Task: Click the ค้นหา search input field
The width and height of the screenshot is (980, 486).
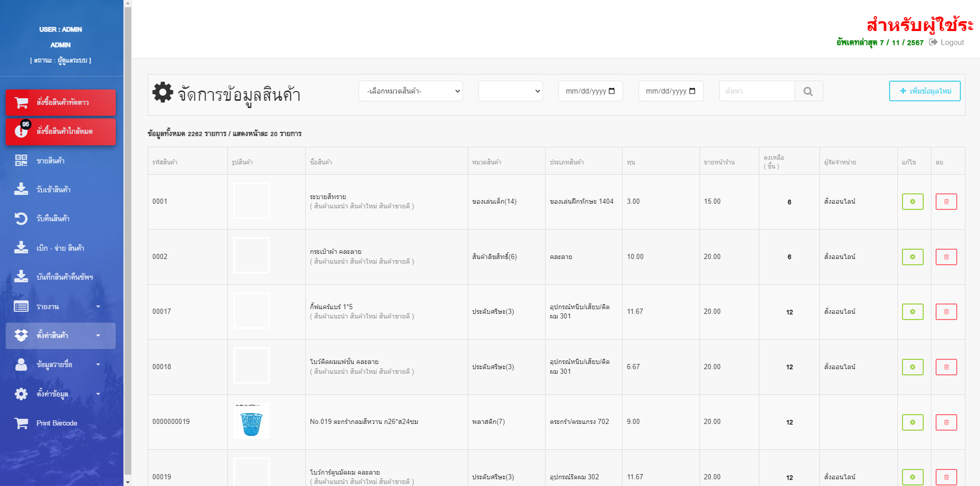Action: click(x=756, y=91)
